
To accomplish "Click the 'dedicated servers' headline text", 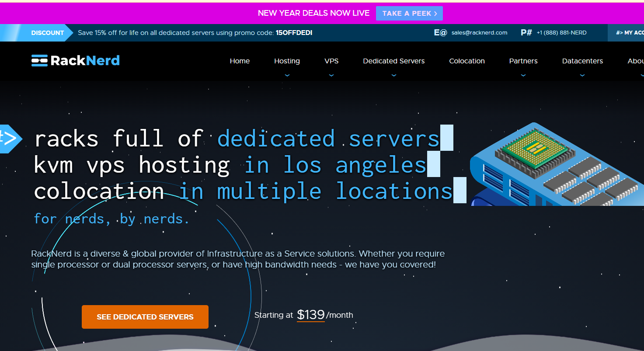I will pyautogui.click(x=328, y=139).
